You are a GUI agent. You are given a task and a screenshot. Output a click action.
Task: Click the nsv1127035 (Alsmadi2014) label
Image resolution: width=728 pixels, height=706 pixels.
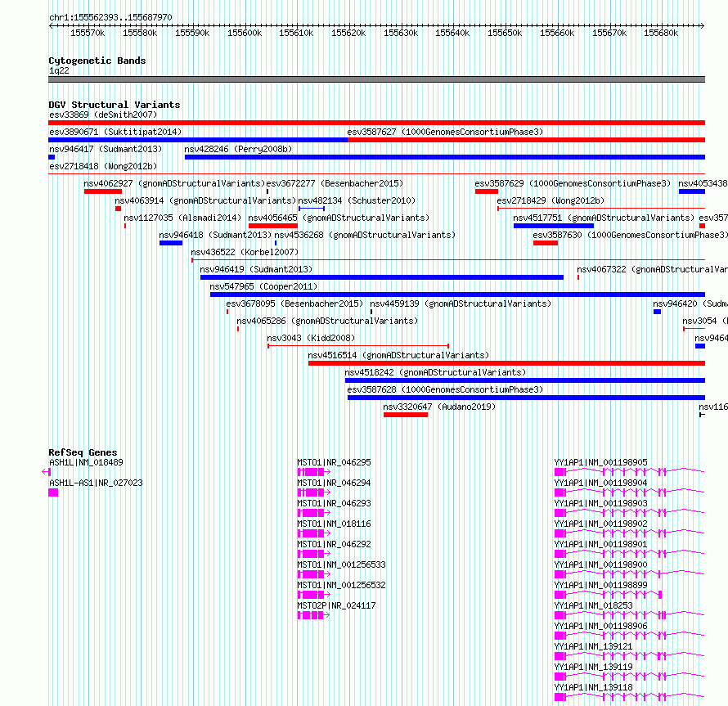[x=182, y=218]
